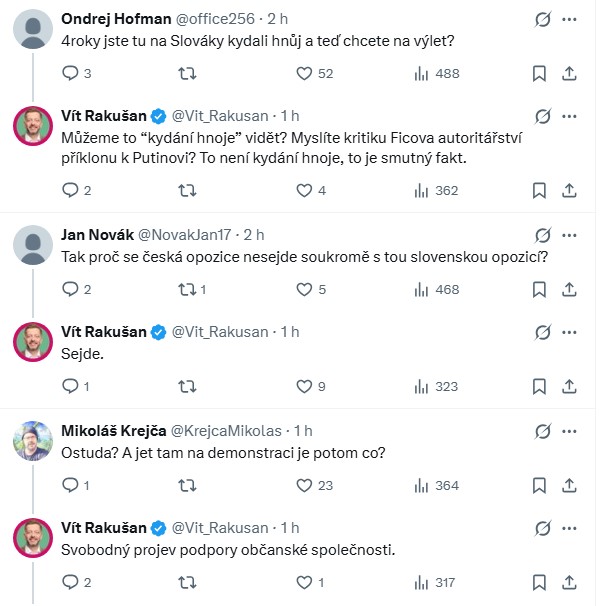Like Jan Novák's tweet
This screenshot has width=606, height=606.
pyautogui.click(x=305, y=289)
